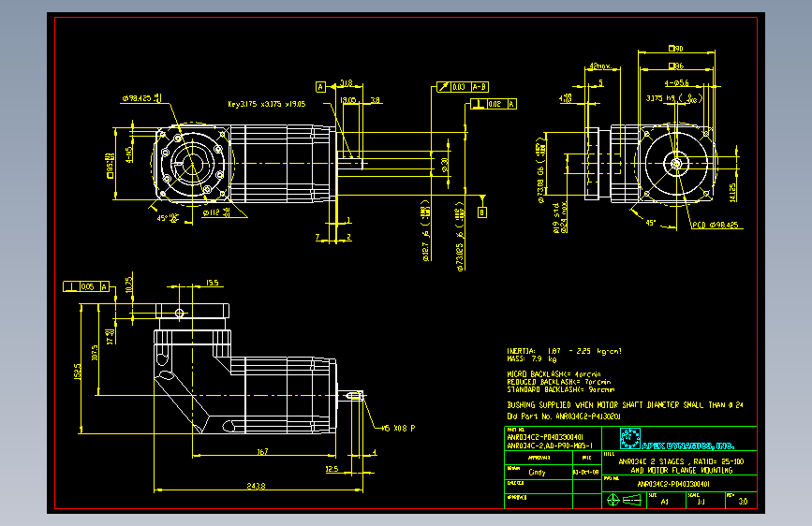The height and width of the screenshot is (526, 812).
Task: Click the revision 3.0 cell
Action: click(743, 501)
